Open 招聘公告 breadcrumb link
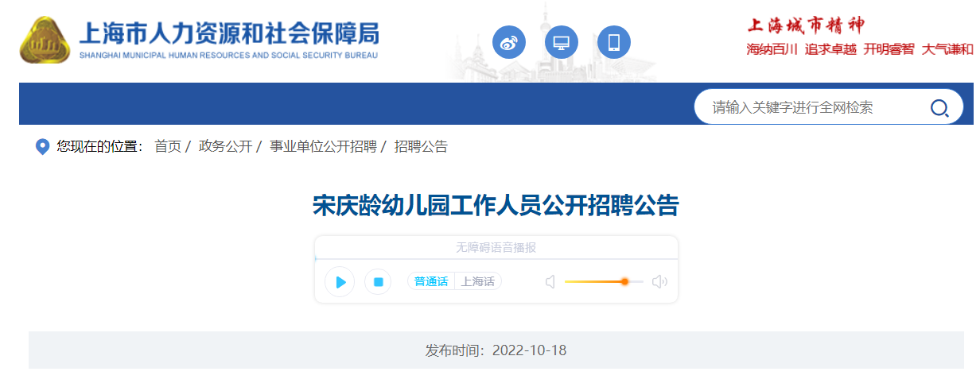 coord(421,146)
